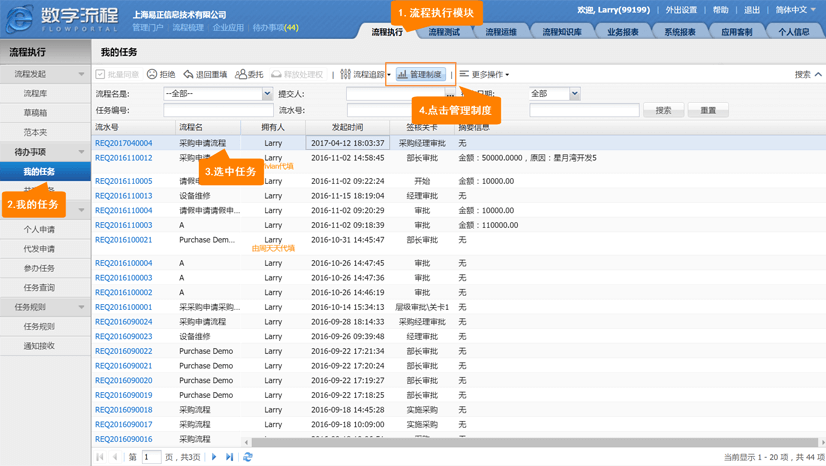Image resolution: width=826 pixels, height=466 pixels.
Task: Open 流程追踪 (process tracking) in toolbar
Action: point(363,75)
